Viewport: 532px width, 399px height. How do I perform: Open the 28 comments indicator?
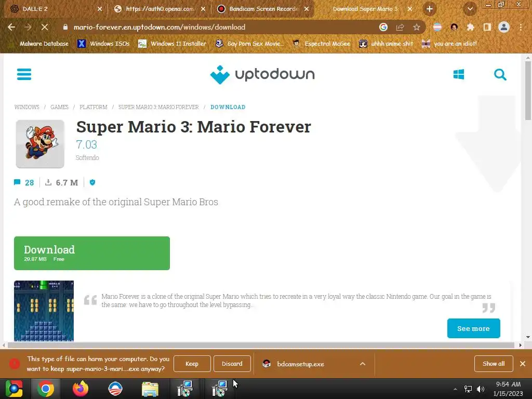[x=24, y=182]
